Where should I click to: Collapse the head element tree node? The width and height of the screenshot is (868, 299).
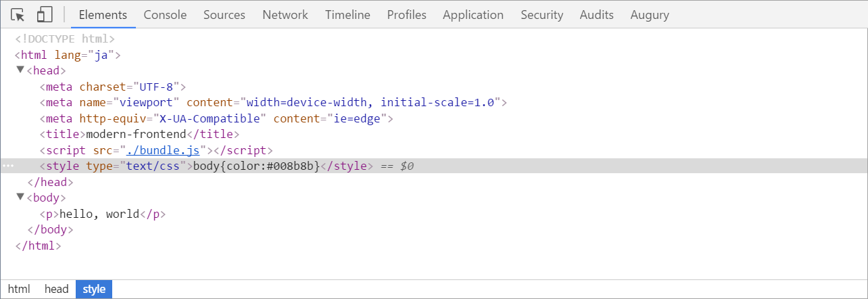20,69
